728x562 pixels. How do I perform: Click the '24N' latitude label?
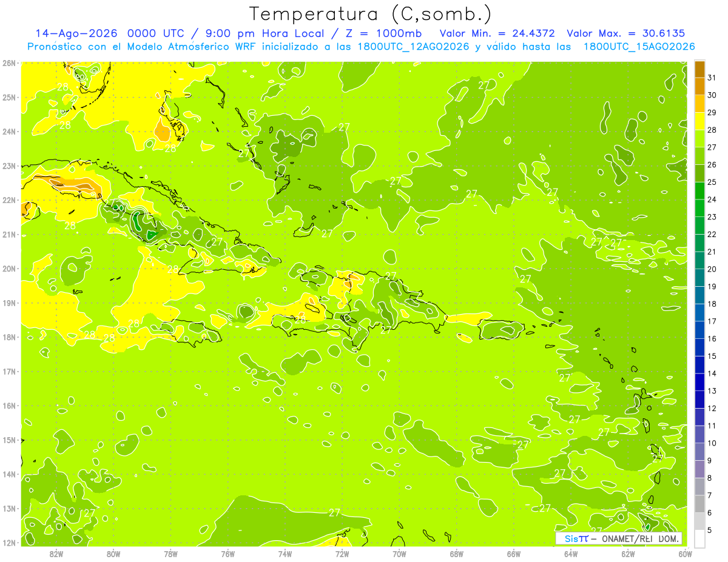click(x=8, y=132)
